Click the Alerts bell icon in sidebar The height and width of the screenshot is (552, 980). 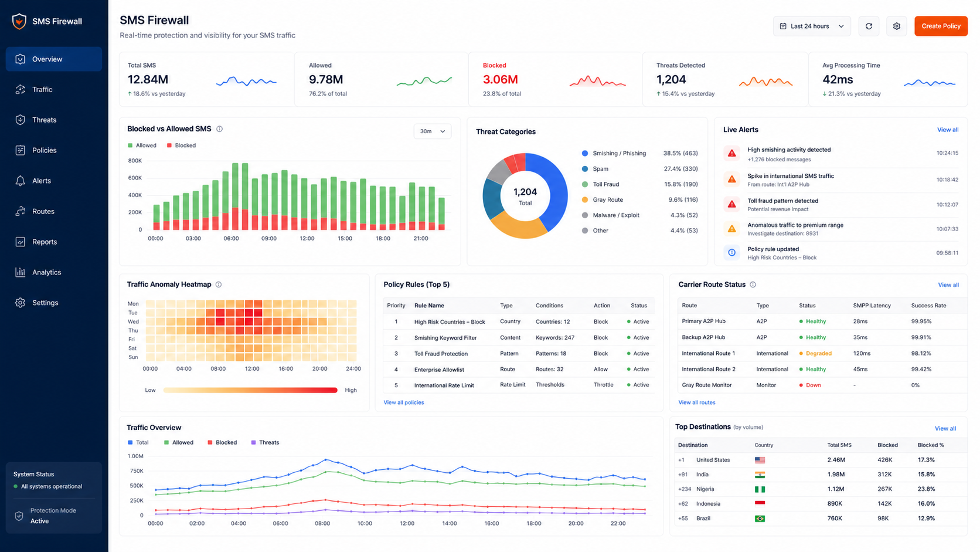pyautogui.click(x=21, y=181)
